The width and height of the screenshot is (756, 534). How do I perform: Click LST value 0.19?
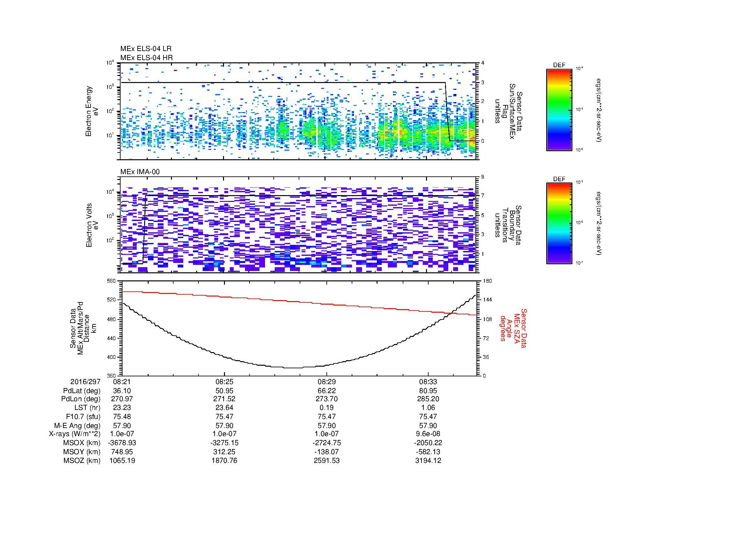[326, 408]
